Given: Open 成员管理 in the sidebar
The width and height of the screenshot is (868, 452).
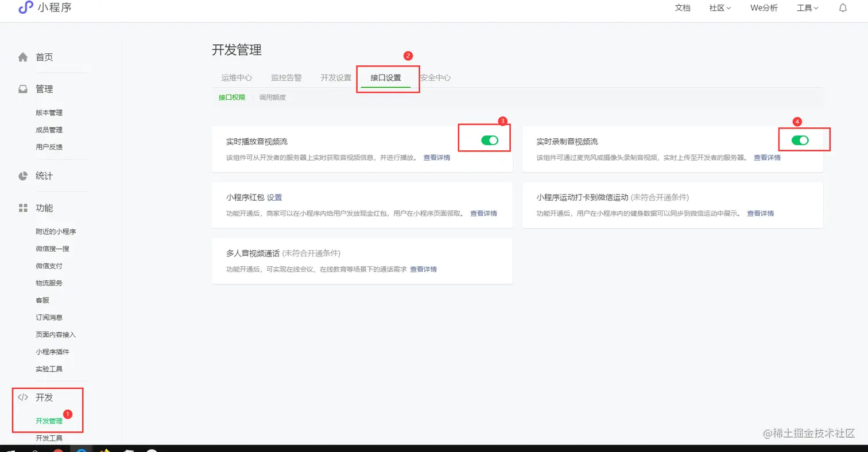Looking at the screenshot, I should click(x=49, y=130).
